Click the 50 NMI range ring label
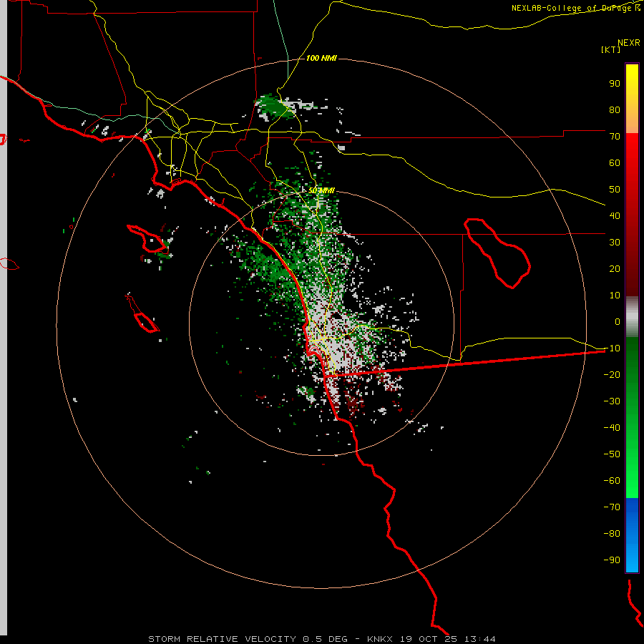This screenshot has height=644, width=644. click(x=321, y=190)
